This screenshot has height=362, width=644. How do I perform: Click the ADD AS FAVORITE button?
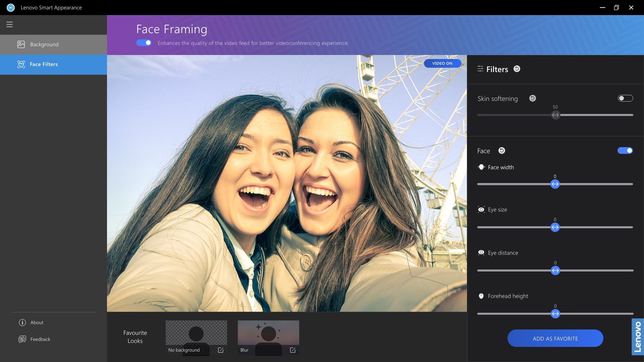point(555,339)
